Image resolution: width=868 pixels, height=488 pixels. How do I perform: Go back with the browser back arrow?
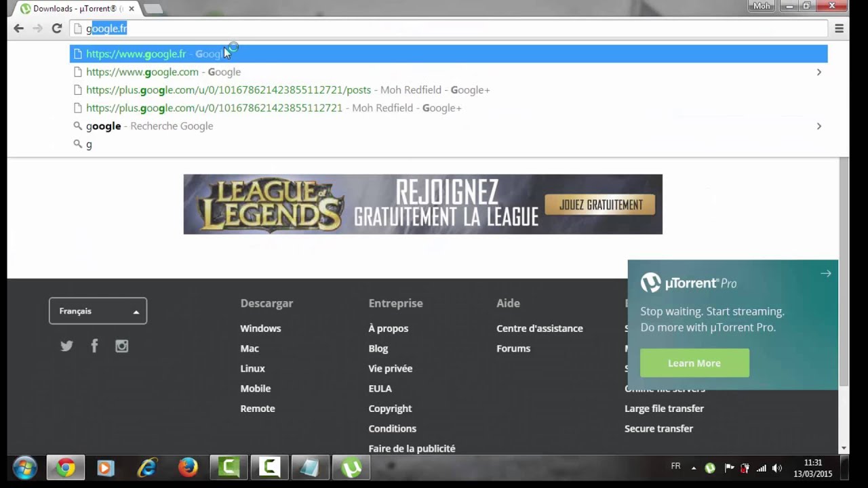click(x=18, y=28)
